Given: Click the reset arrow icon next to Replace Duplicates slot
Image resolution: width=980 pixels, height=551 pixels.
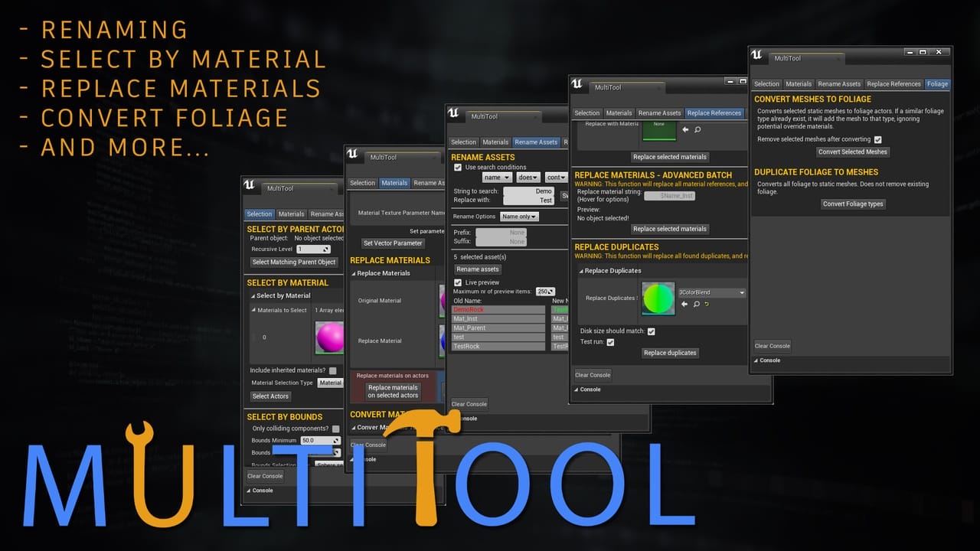Looking at the screenshot, I should pyautogui.click(x=706, y=305).
